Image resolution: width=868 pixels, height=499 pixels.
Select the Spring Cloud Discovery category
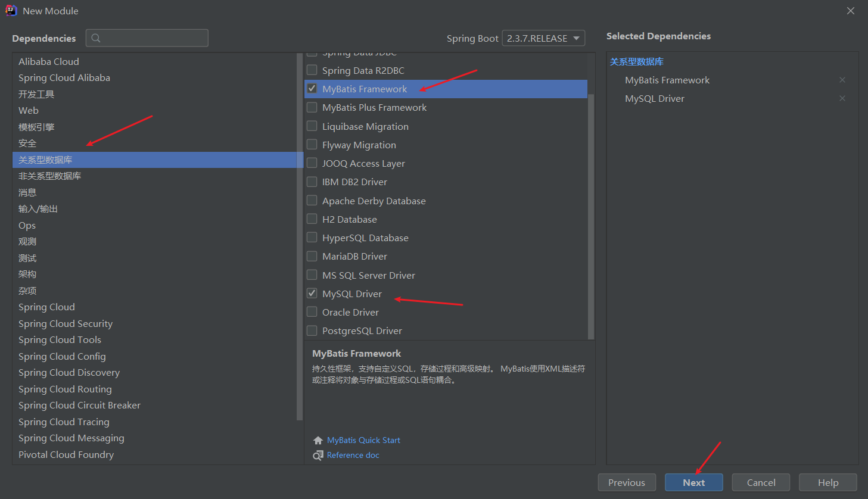point(154,372)
